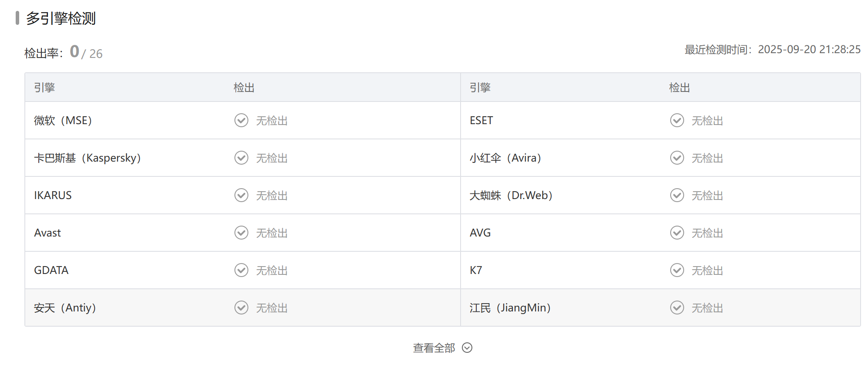Click the 江民 (JiangMin) engine name

click(510, 308)
